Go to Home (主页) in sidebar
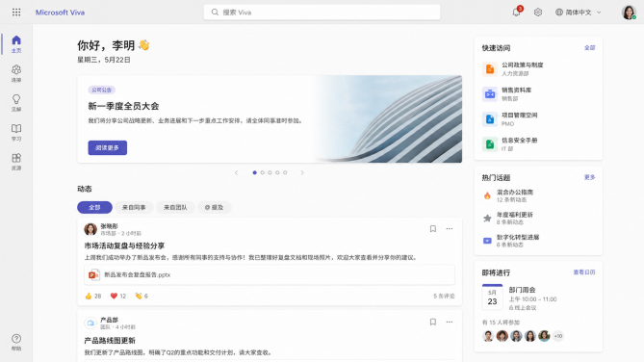The height and width of the screenshot is (362, 644). point(16,44)
